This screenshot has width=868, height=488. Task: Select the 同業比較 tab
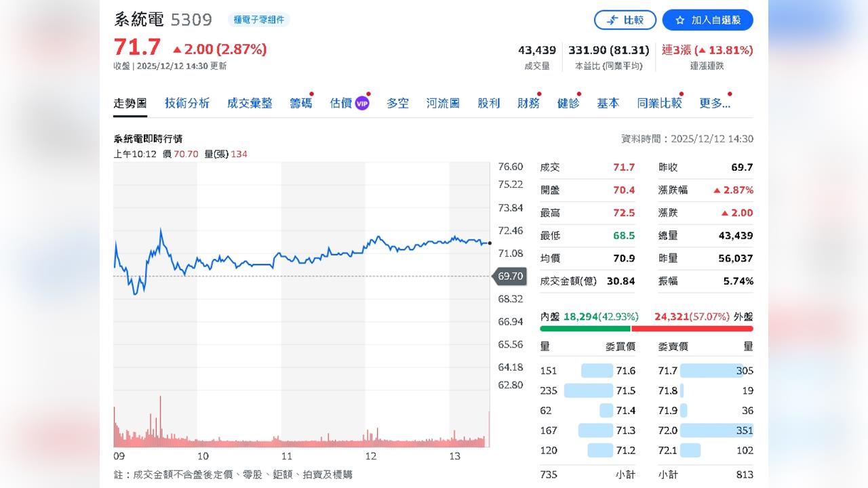[x=658, y=103]
